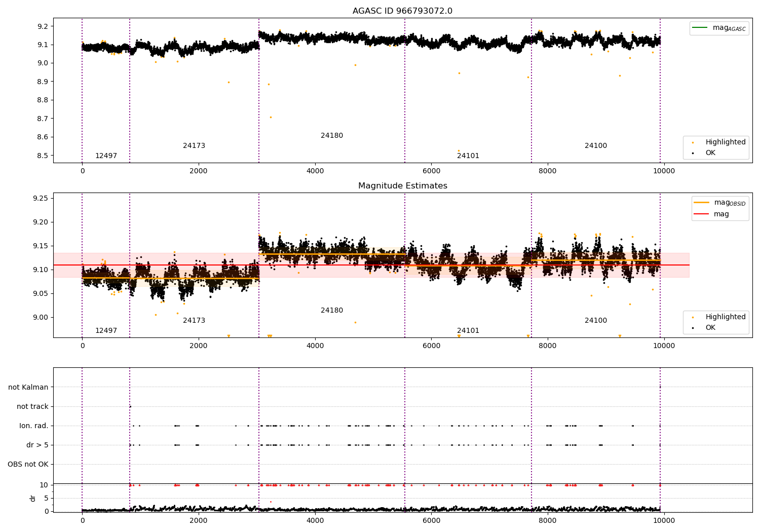The width and height of the screenshot is (760, 532).
Task: Click OBSID label 12497 in top plot
Action: pos(106,156)
